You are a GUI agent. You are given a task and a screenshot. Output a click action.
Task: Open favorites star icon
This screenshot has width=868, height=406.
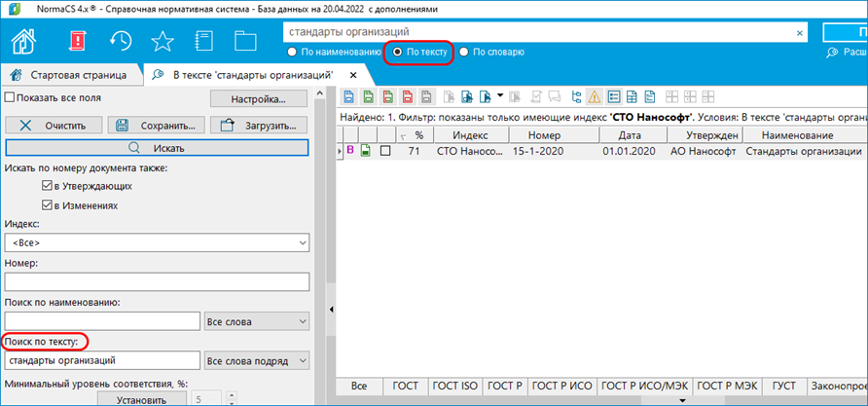[163, 42]
